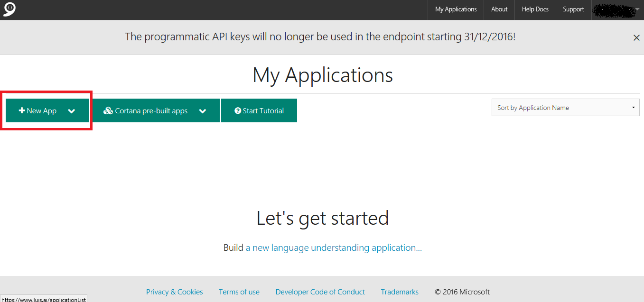Click the programmatic API keys notice text

click(320, 37)
